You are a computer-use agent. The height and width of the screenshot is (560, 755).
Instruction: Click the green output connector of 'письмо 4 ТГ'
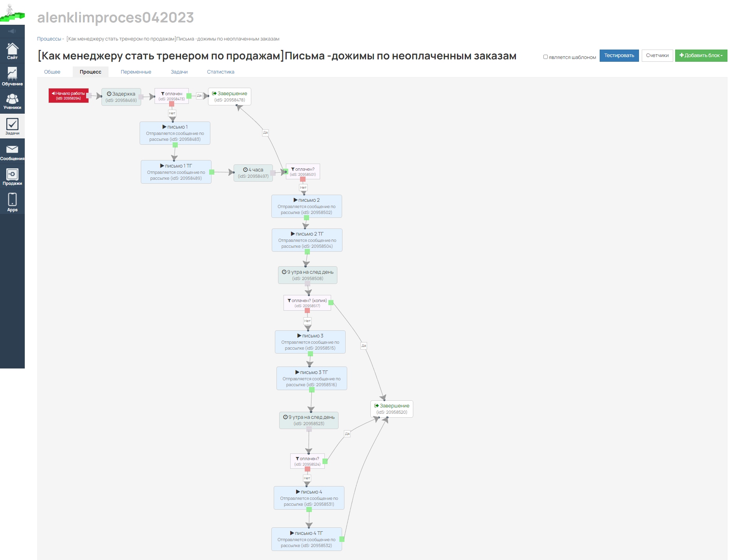(342, 539)
